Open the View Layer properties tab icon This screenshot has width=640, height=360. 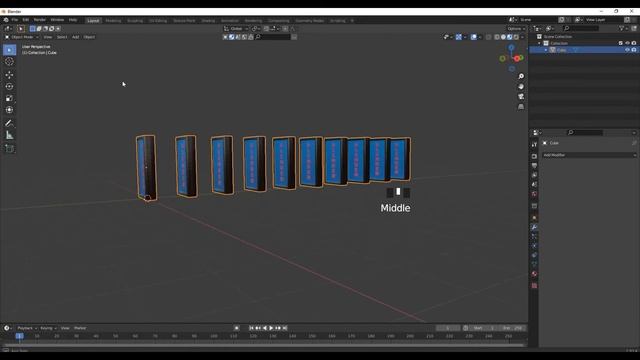(x=534, y=175)
